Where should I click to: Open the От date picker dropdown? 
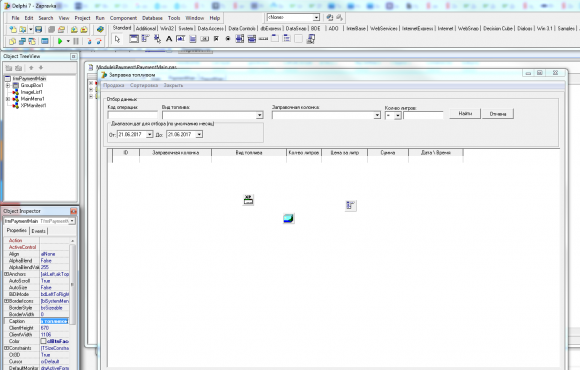(149, 134)
